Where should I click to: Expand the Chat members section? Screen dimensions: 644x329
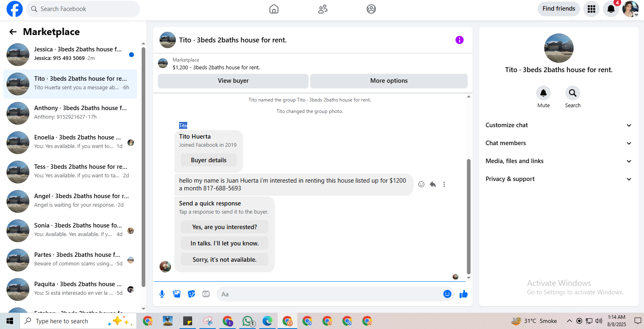pyautogui.click(x=559, y=143)
